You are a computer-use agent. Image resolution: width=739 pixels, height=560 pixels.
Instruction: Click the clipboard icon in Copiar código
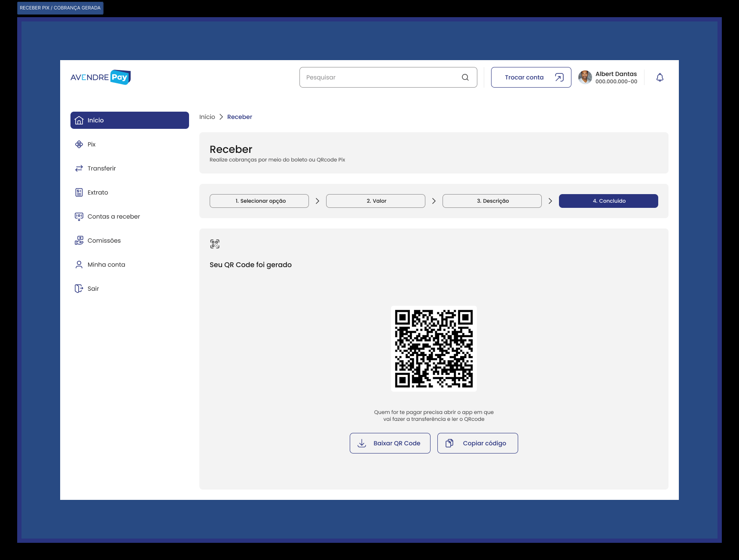click(x=449, y=443)
